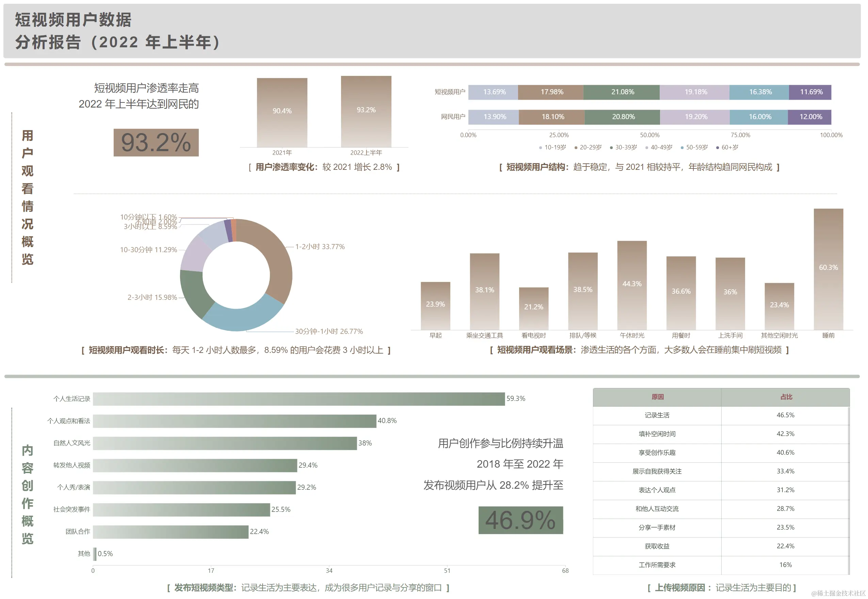Click the 46.9% highlight badge
The image size is (868, 599).
point(520,521)
